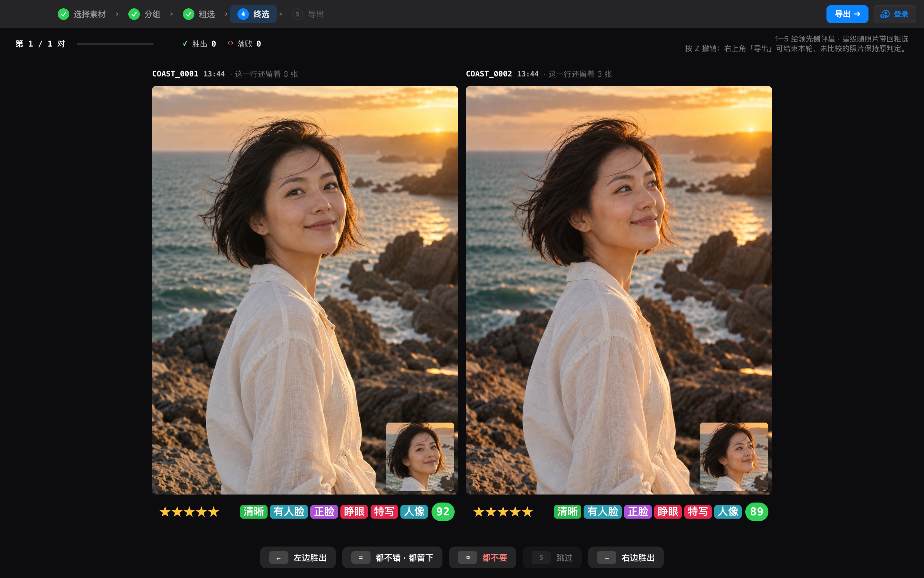Image resolution: width=924 pixels, height=578 pixels.
Task: Click the 人像 tag under COAST_0002
Action: coord(728,512)
